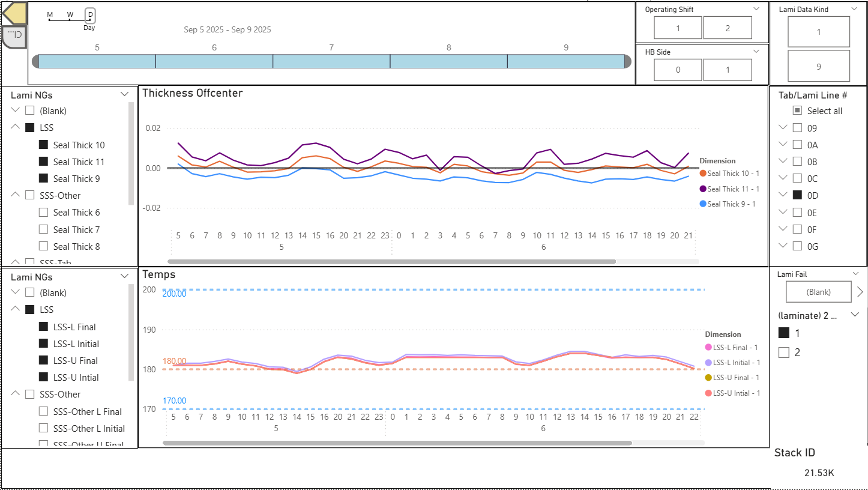Switch timeline granularity to W (week)
Screen dimensions: 868x490
(x=70, y=14)
